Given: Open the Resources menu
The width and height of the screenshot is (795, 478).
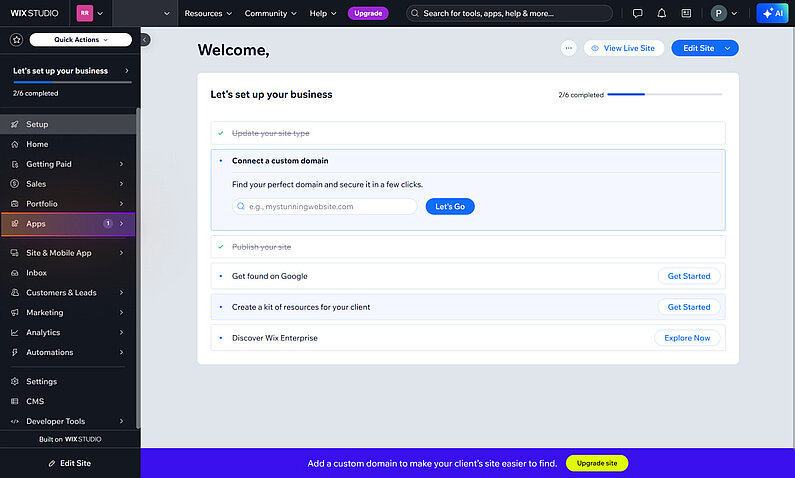Looking at the screenshot, I should click(x=207, y=14).
